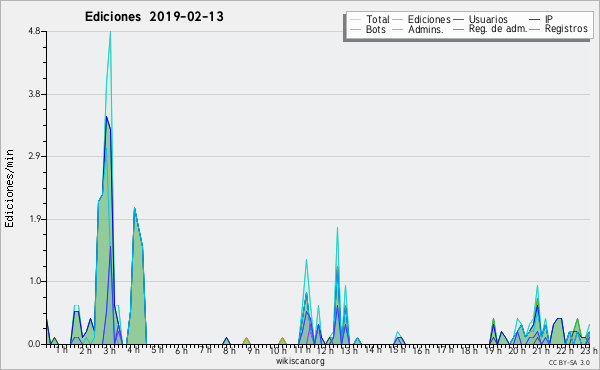This screenshot has width=600, height=370.
Task: Click the chart title Ediciones 2019-02-13
Action: [x=154, y=17]
